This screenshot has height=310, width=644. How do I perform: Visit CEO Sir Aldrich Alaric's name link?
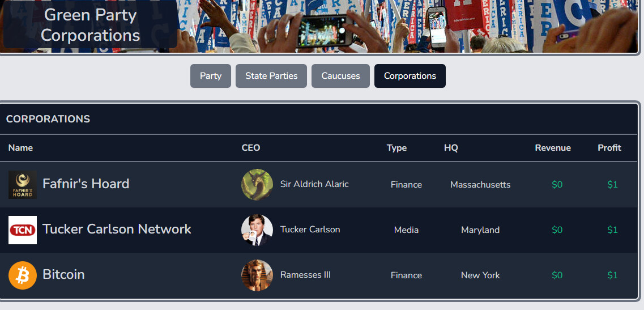tap(314, 184)
